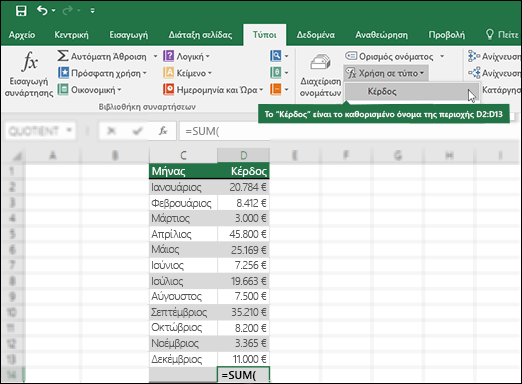522x384 pixels.
Task: Click the Redo arrow icon
Action: point(67,11)
